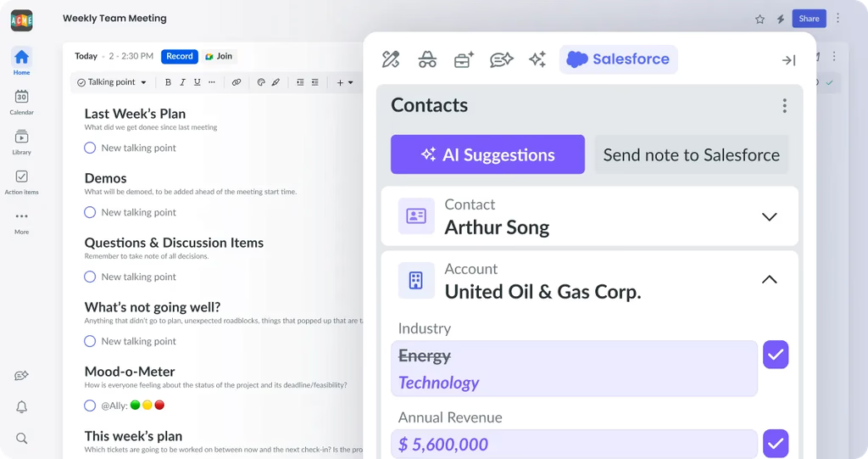Open the ACME workspace logo
The height and width of the screenshot is (459, 868).
(x=21, y=20)
